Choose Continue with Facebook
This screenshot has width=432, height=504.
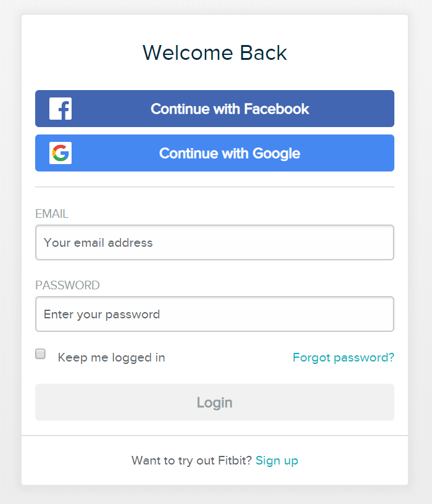click(215, 109)
